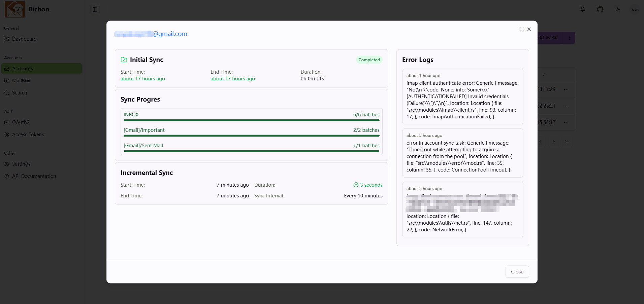Jump to the last page with double-arrow
Screen dimensions: 644x304
click(x=567, y=142)
